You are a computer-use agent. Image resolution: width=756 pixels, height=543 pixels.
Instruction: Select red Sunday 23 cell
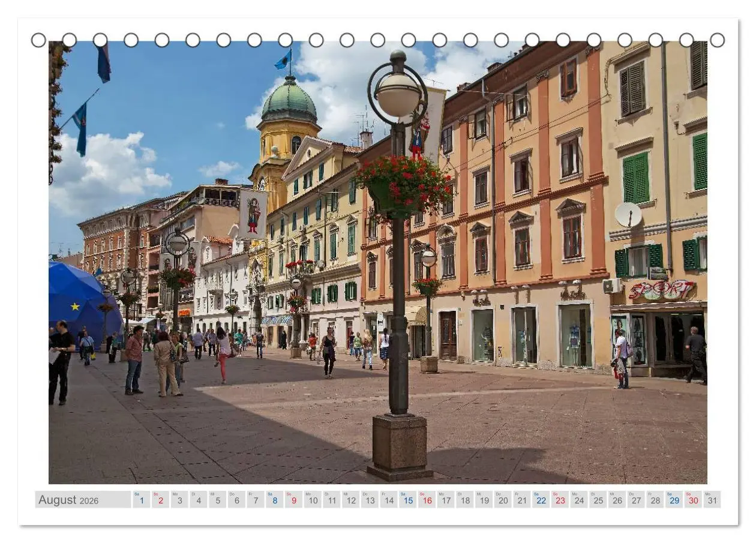click(x=560, y=499)
